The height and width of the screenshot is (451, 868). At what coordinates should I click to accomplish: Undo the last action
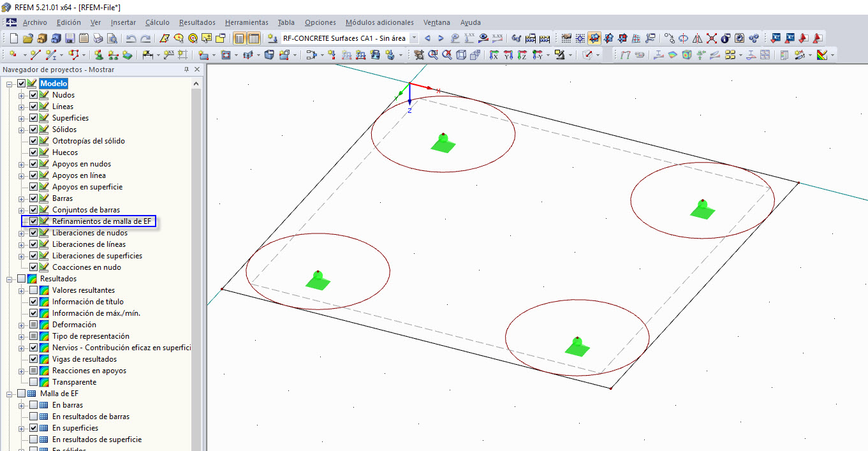click(x=131, y=38)
